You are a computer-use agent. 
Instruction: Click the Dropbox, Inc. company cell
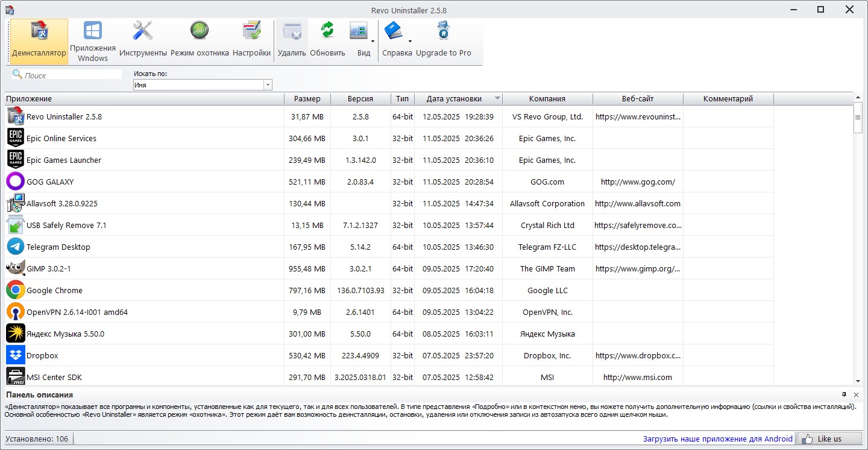tap(547, 355)
